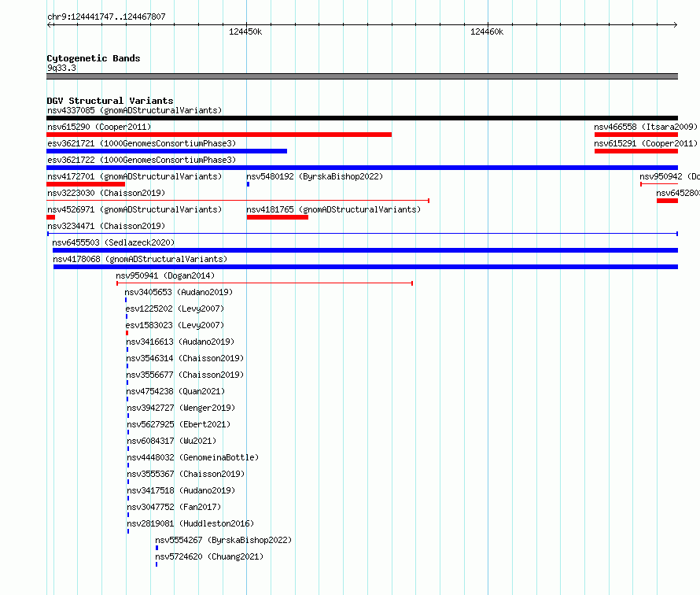
Task: Open esv3621721 (1000GenomesConsortiumPhase3) label
Action: (x=142, y=143)
